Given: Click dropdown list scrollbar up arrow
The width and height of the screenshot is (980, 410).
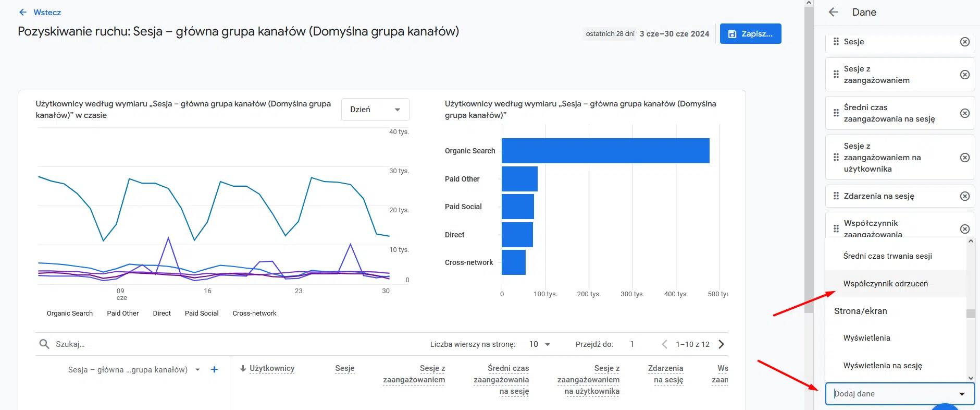Looking at the screenshot, I should tap(970, 241).
